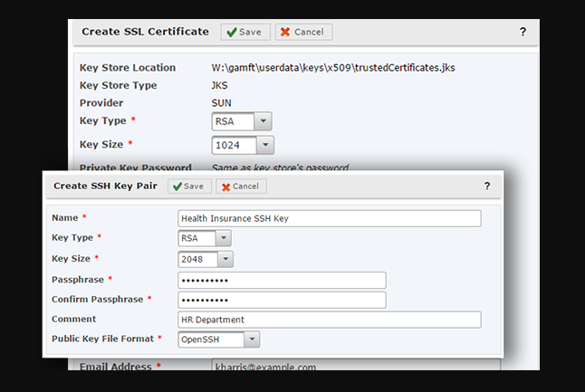
Task: Click the JKS key store type value
Action: click(219, 85)
